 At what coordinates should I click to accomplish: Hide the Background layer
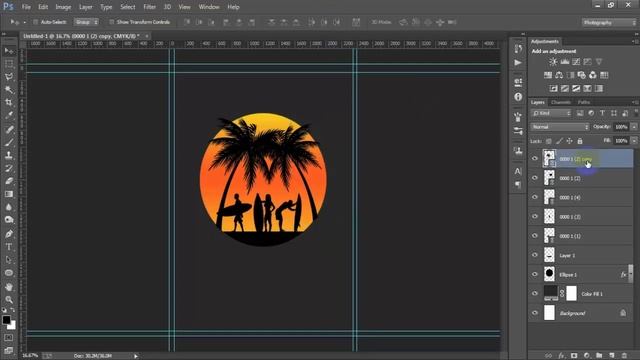535,313
